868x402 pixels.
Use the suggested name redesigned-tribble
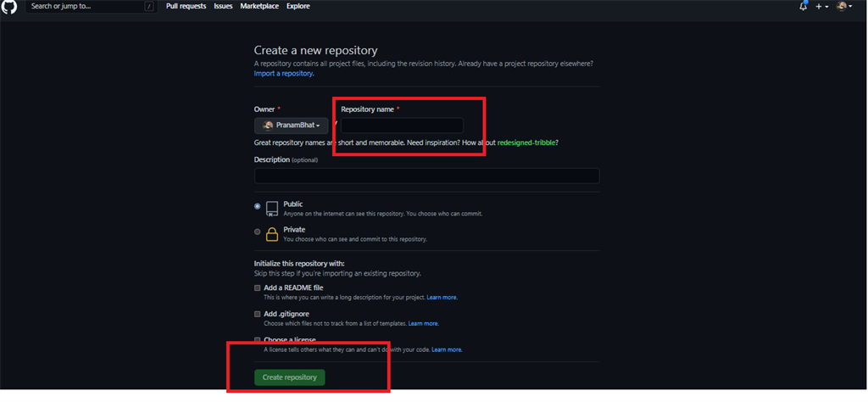click(x=527, y=142)
